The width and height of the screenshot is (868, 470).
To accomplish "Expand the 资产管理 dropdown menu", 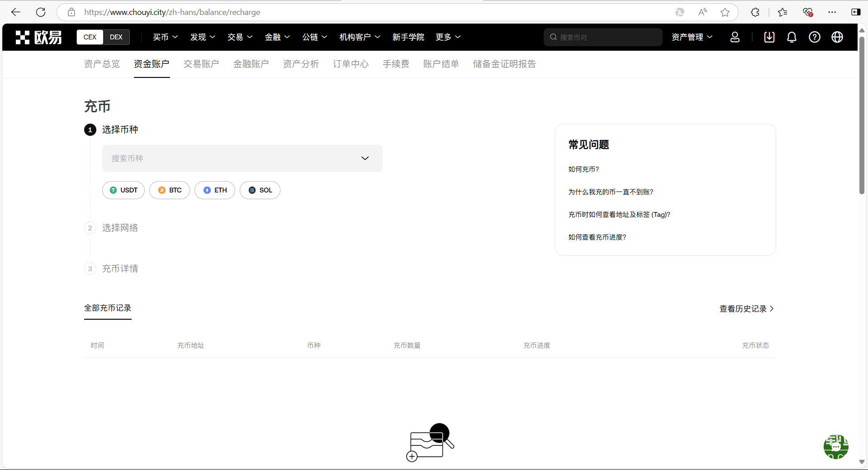I will click(692, 37).
